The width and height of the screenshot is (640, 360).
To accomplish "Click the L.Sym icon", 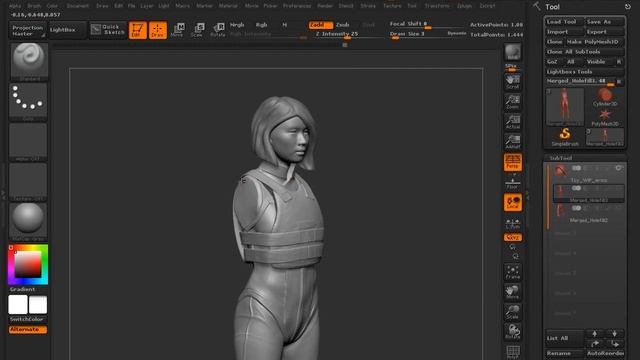I will pyautogui.click(x=513, y=224).
